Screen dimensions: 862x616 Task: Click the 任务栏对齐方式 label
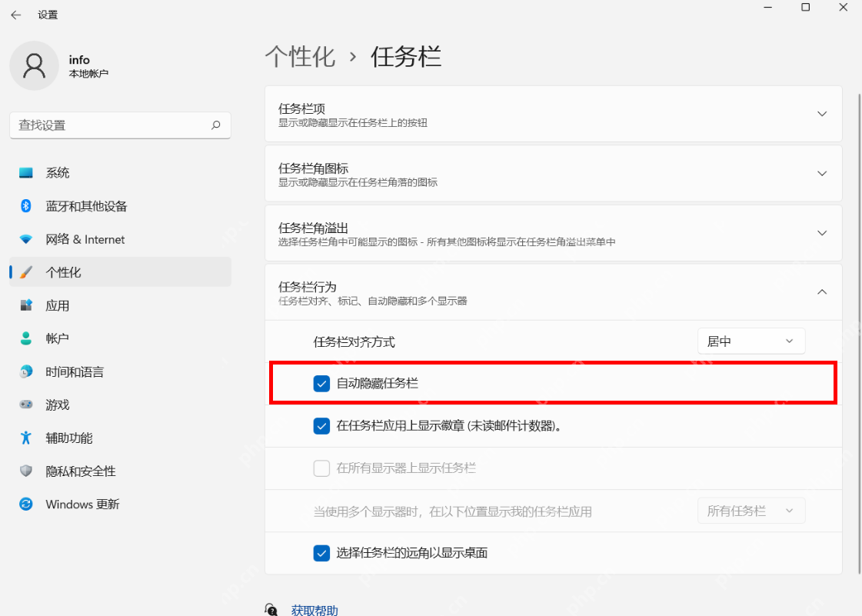tap(354, 342)
